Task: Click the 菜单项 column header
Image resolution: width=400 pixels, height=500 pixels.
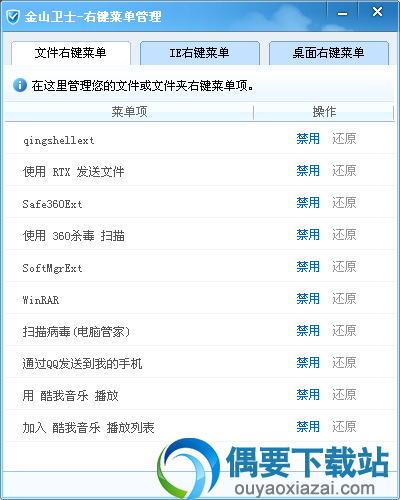Action: coord(129,112)
